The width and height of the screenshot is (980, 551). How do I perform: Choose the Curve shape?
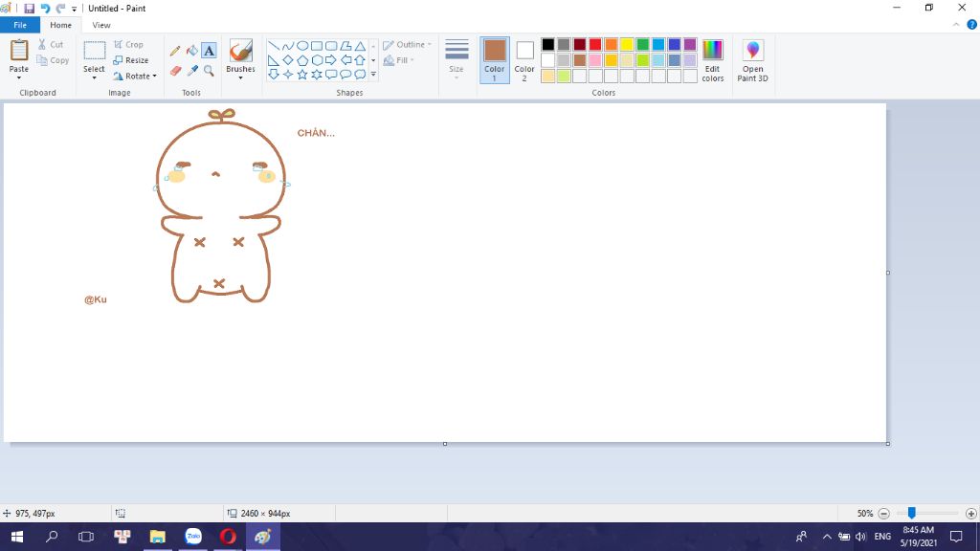287,46
